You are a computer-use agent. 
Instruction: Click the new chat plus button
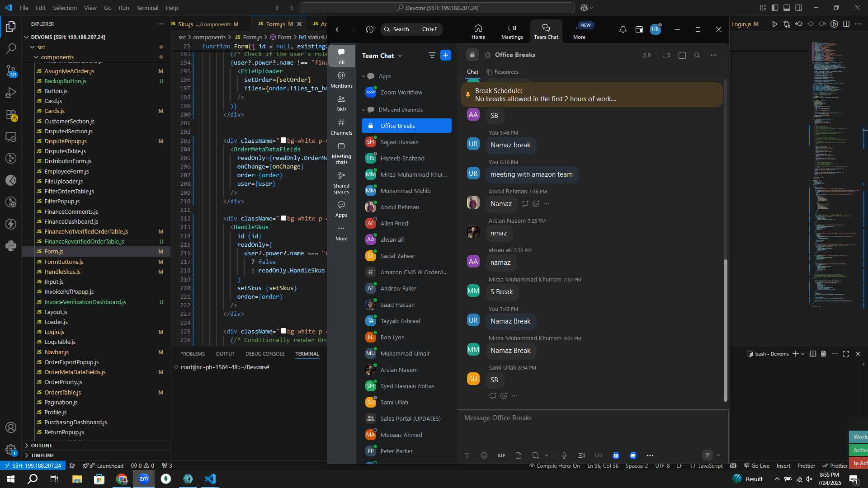(446, 55)
